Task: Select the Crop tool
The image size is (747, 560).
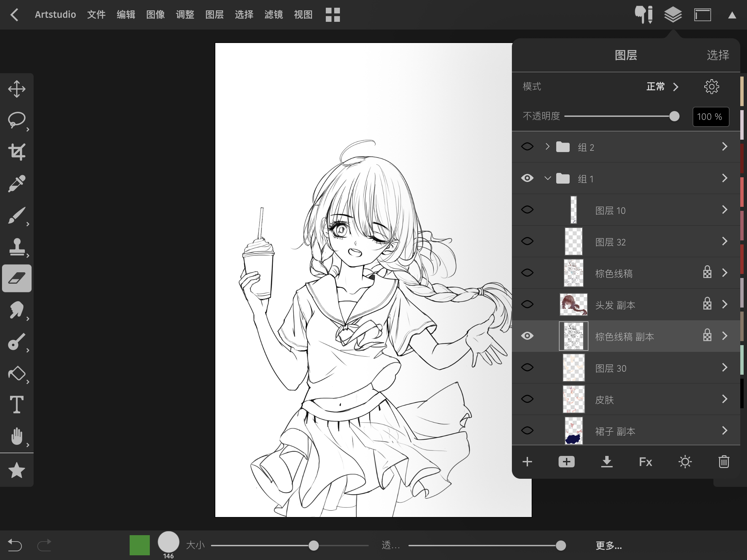Action: click(16, 151)
